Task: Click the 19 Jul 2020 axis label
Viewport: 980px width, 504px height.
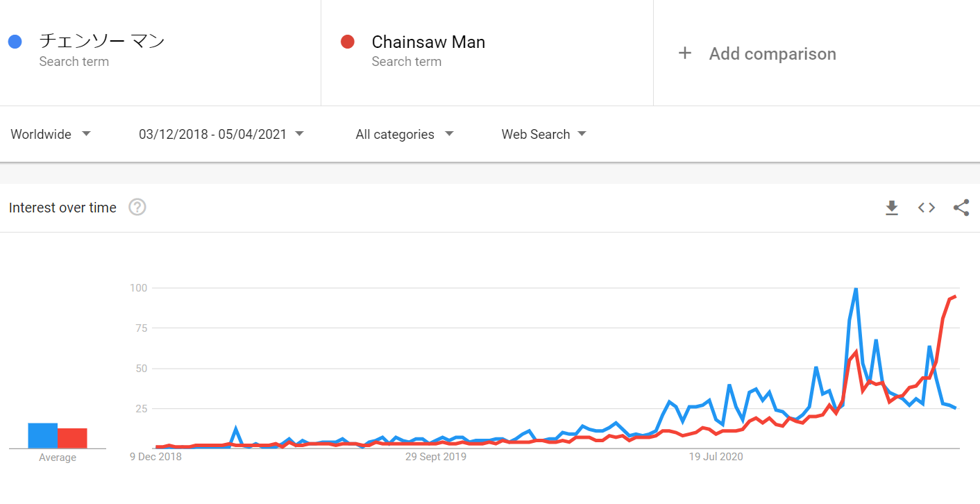Action: (x=716, y=457)
